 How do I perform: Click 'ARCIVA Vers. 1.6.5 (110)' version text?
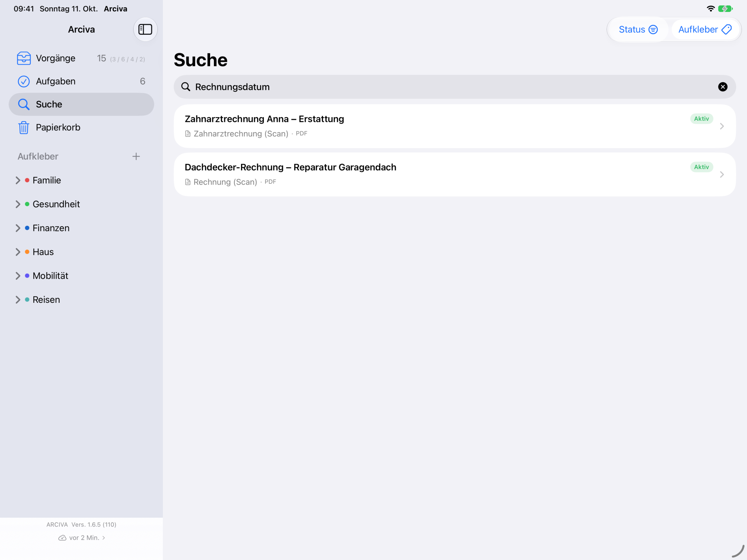tap(81, 524)
